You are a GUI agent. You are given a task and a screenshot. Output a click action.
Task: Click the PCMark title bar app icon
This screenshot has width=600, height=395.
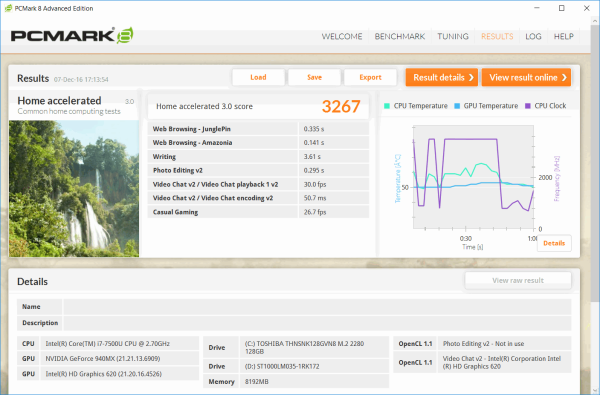point(8,8)
